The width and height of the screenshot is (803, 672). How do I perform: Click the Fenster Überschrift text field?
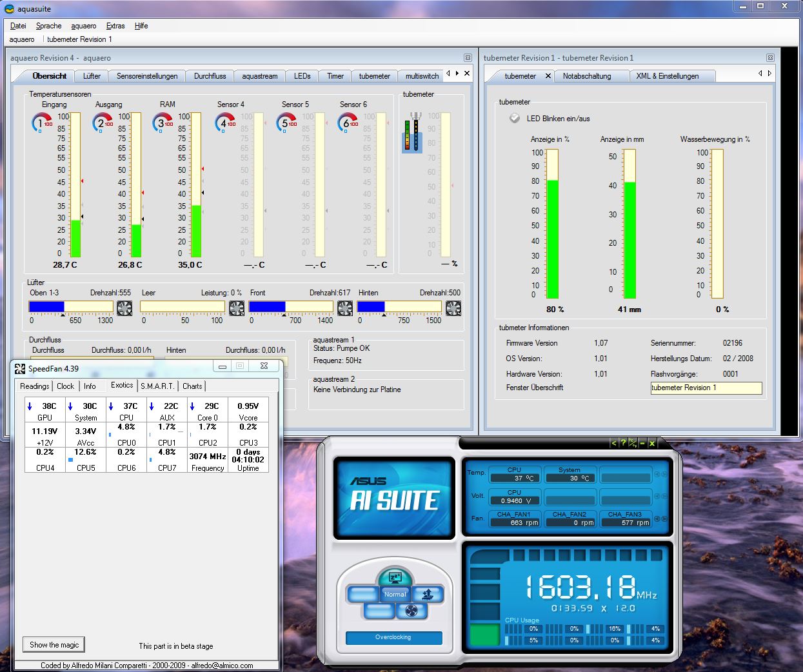[706, 388]
